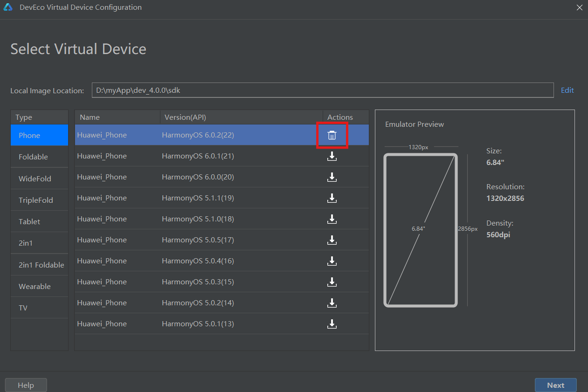Download the HarmonyOS 6.0.0(20) image
Image resolution: width=588 pixels, height=392 pixels.
point(332,177)
